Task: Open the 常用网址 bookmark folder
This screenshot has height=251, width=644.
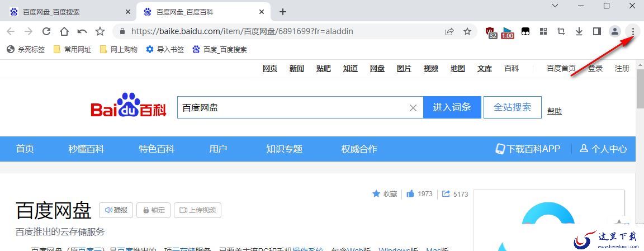Action: click(72, 50)
